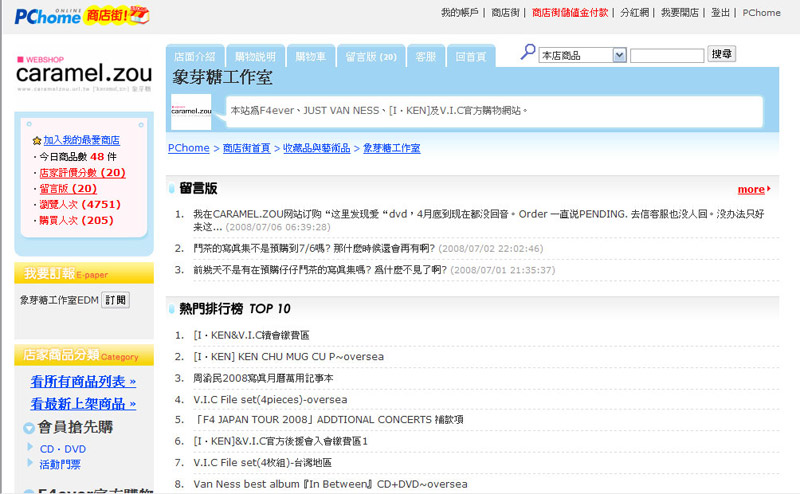This screenshot has height=494, width=800.
Task: Click 瀏覽人次 (4751) text
Action: (80, 204)
